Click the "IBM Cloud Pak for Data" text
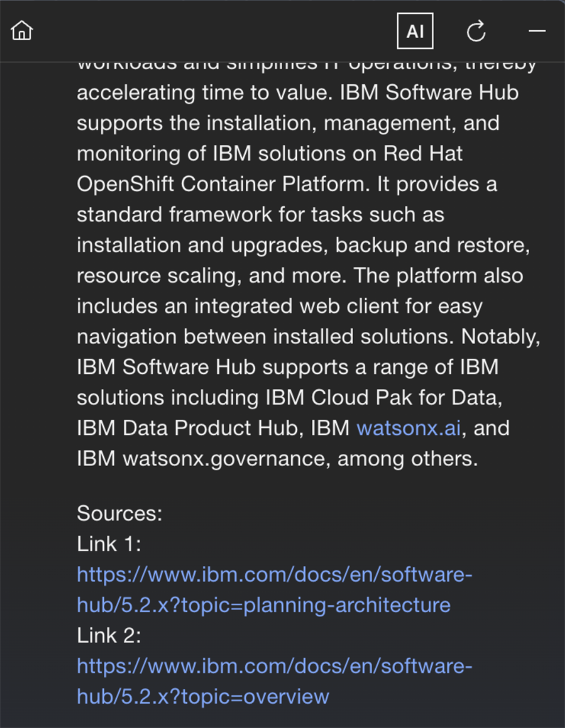Image resolution: width=565 pixels, height=728 pixels. pyautogui.click(x=385, y=398)
